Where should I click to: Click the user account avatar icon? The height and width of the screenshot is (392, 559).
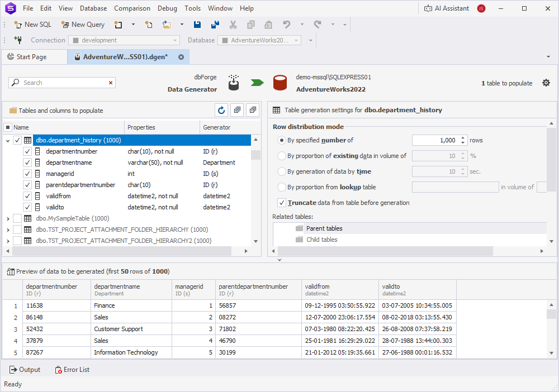pyautogui.click(x=481, y=8)
